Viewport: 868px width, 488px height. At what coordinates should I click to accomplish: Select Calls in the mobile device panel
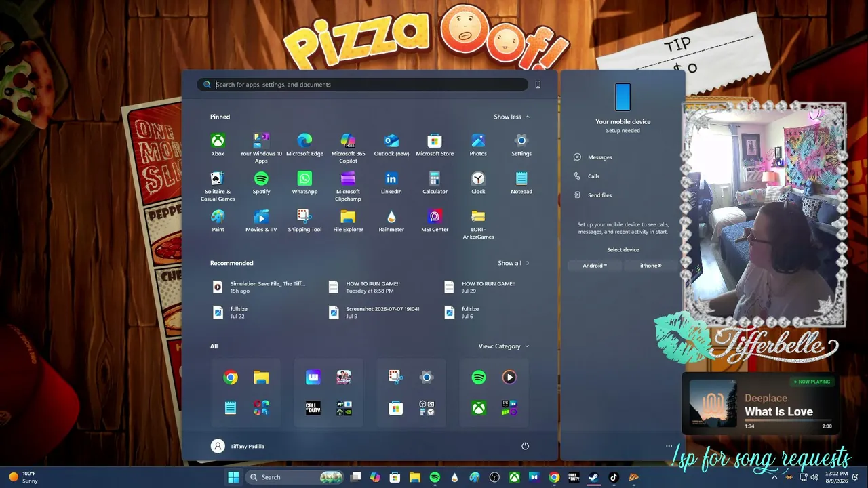pyautogui.click(x=587, y=176)
